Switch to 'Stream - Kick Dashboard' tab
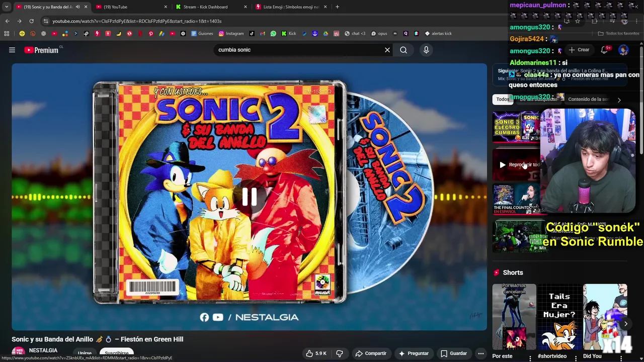Image resolution: width=644 pixels, height=362 pixels. 211,7
